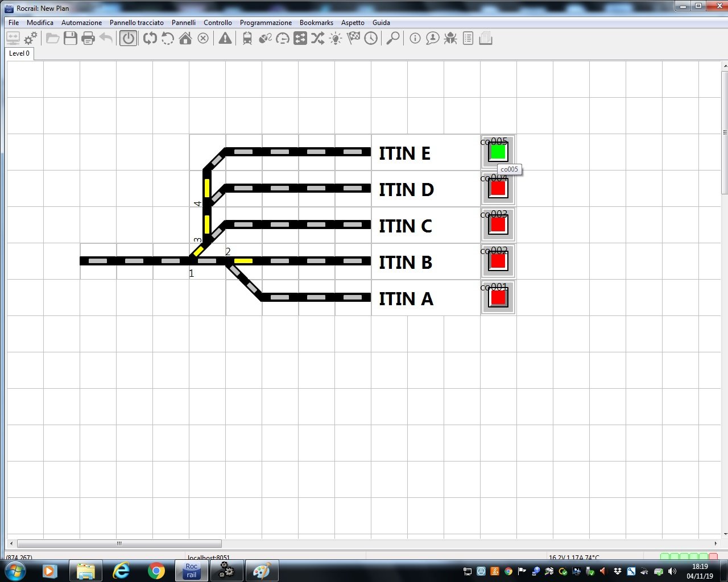Click the emergency warning triangle icon

tap(225, 39)
